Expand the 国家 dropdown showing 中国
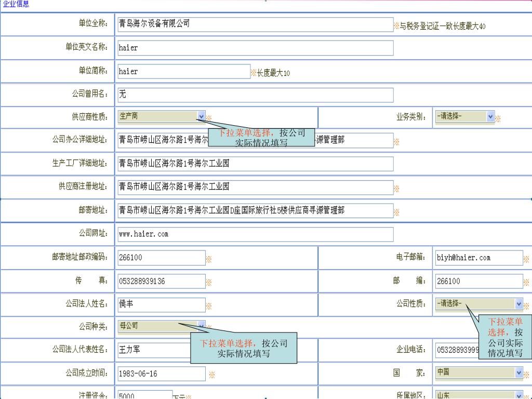This screenshot has height=399, width=532. tap(479, 373)
